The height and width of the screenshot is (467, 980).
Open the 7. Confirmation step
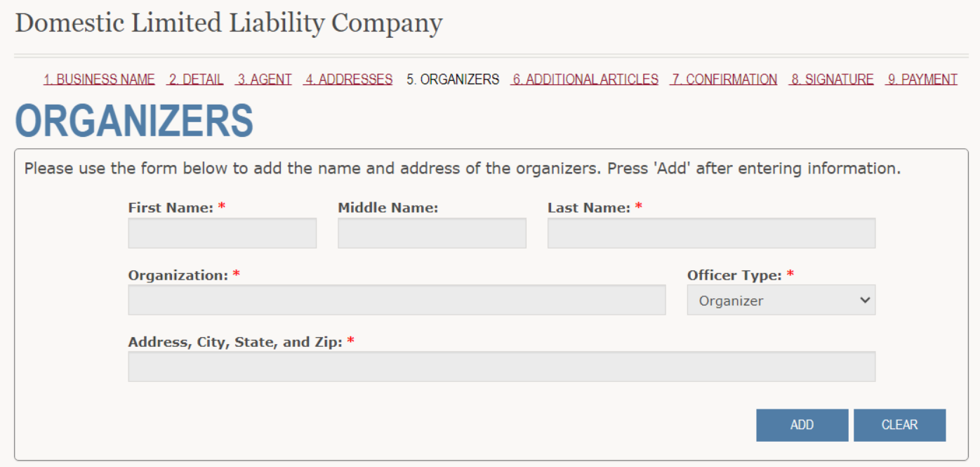724,79
